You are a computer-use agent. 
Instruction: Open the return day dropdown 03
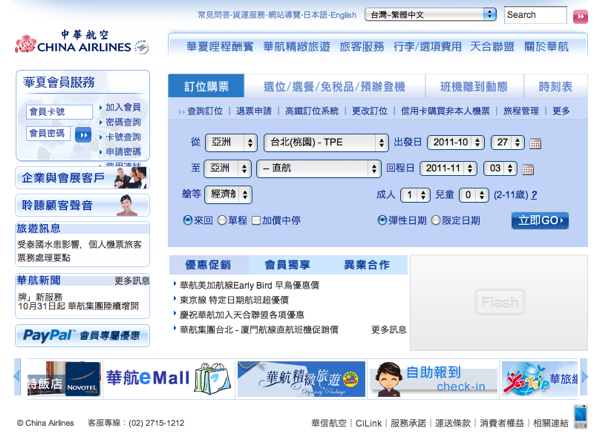[501, 168]
